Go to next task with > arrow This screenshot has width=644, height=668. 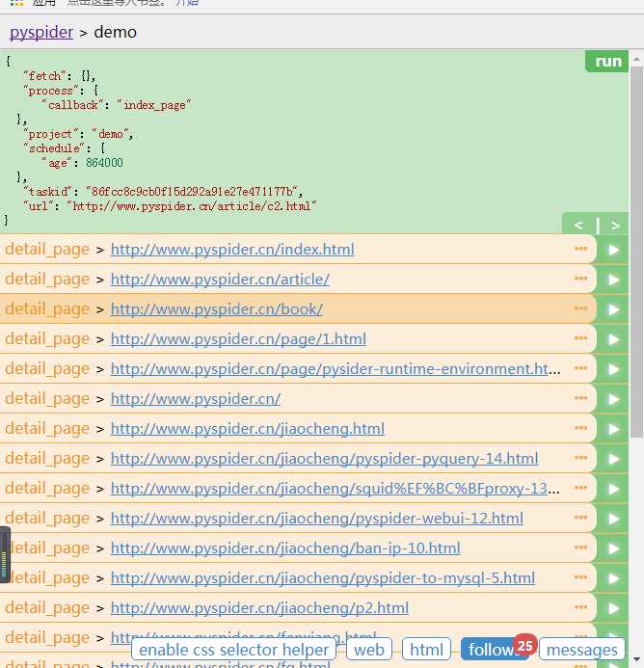[614, 225]
